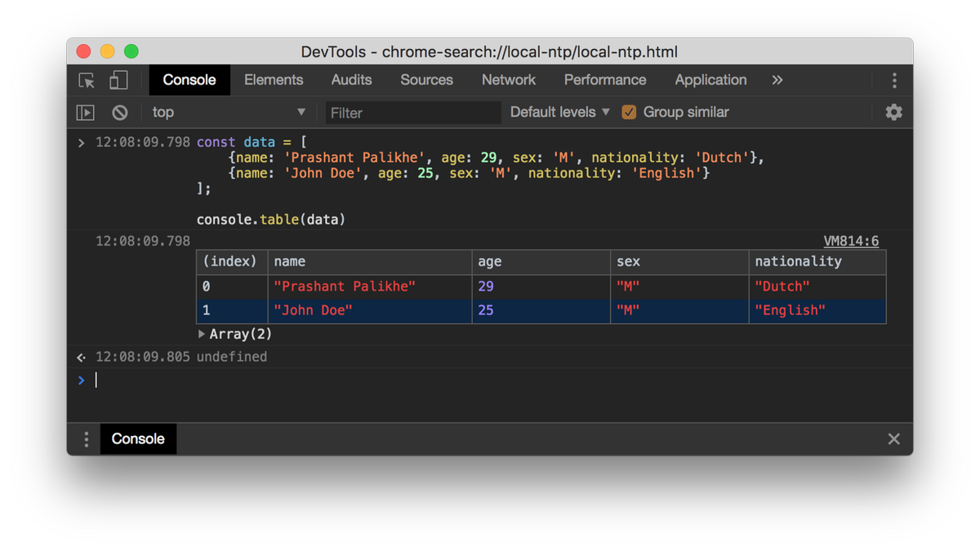Switch to the Network tab

click(x=509, y=80)
